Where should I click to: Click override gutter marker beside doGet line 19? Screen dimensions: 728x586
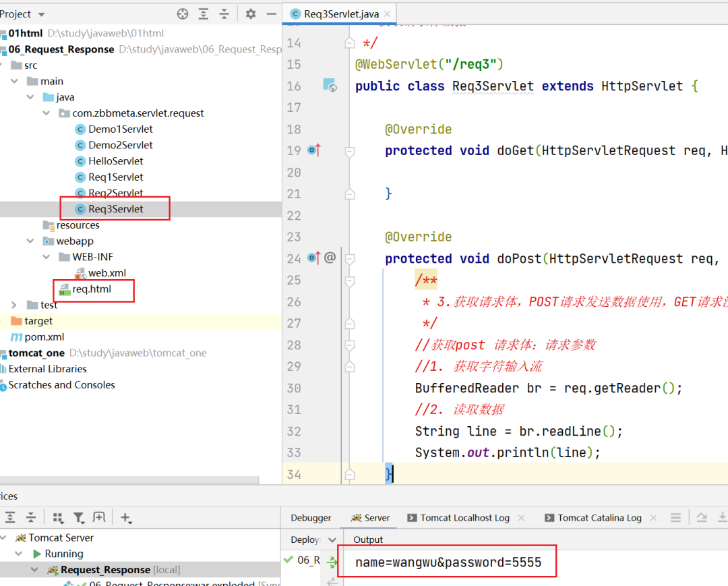(314, 150)
